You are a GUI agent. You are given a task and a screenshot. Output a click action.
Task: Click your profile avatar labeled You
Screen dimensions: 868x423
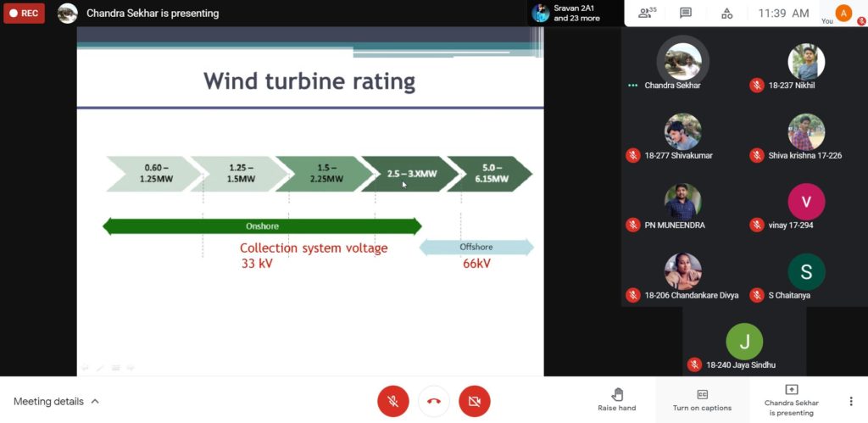[843, 14]
